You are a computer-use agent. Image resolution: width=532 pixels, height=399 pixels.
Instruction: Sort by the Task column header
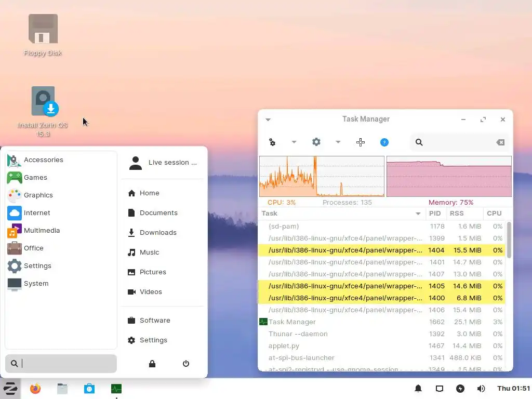[341, 214]
